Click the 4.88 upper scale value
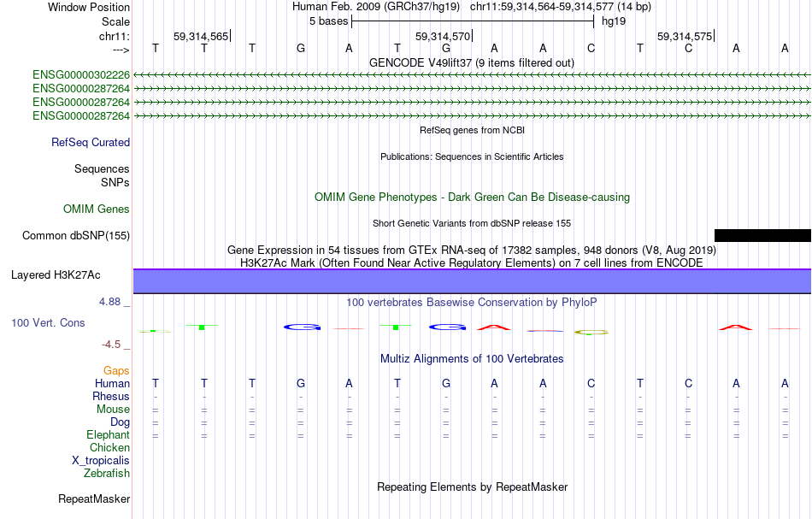 tap(109, 302)
